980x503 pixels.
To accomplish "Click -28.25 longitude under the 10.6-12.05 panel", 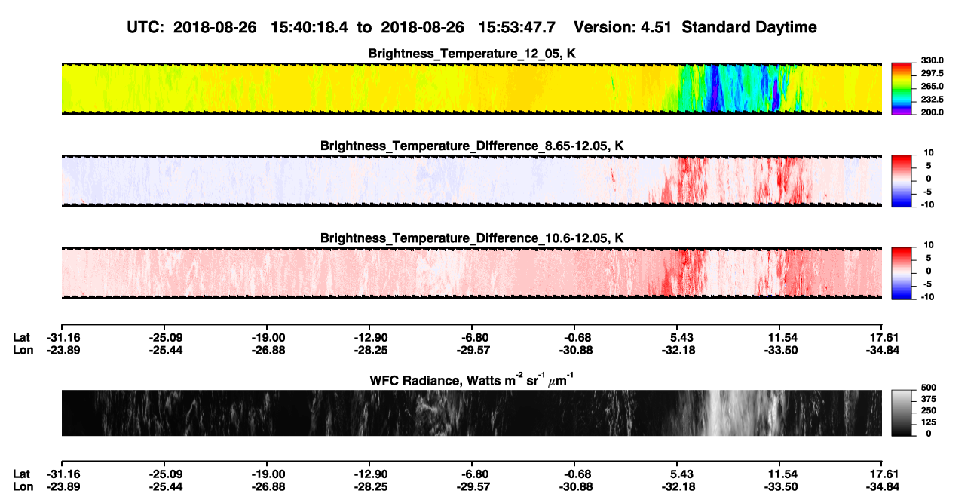I will (369, 350).
